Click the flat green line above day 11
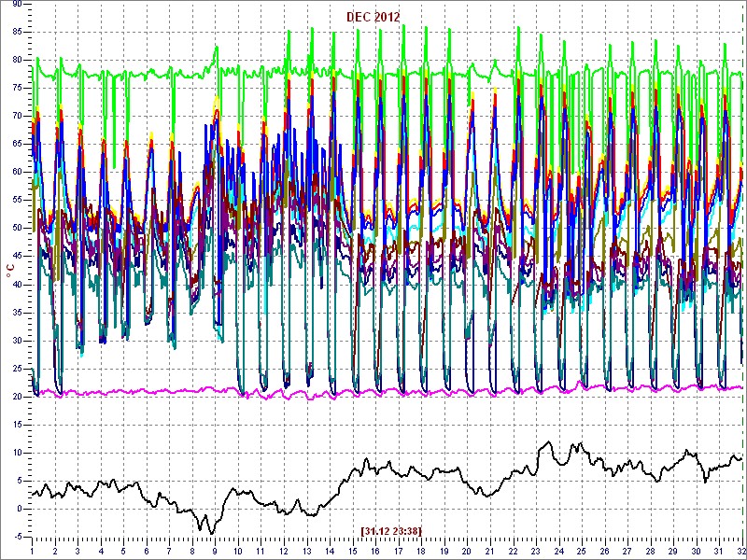This screenshot has width=747, height=560. pyautogui.click(x=261, y=73)
